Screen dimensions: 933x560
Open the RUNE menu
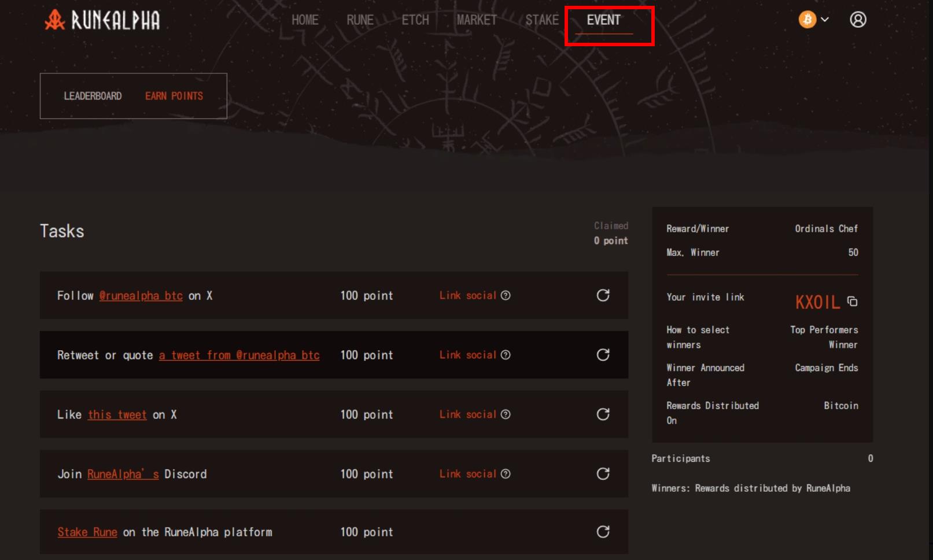pos(360,20)
